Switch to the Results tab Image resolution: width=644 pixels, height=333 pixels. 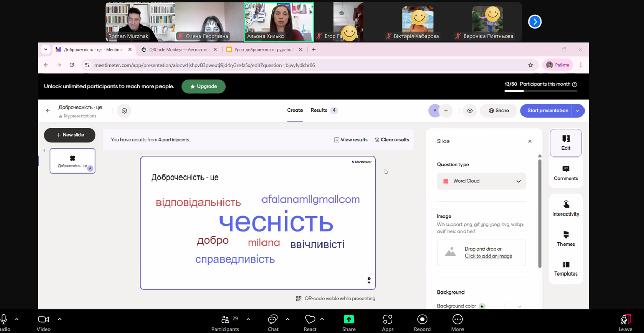[x=319, y=110]
